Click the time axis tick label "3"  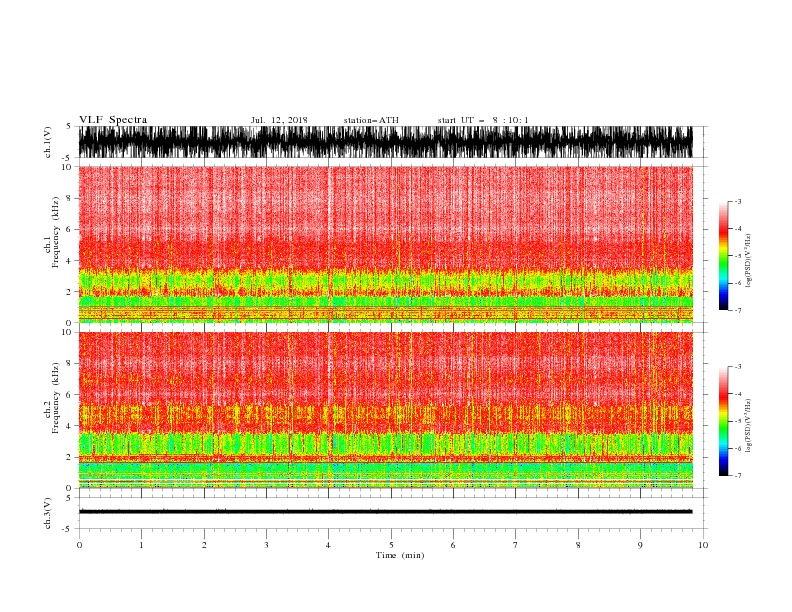266,545
